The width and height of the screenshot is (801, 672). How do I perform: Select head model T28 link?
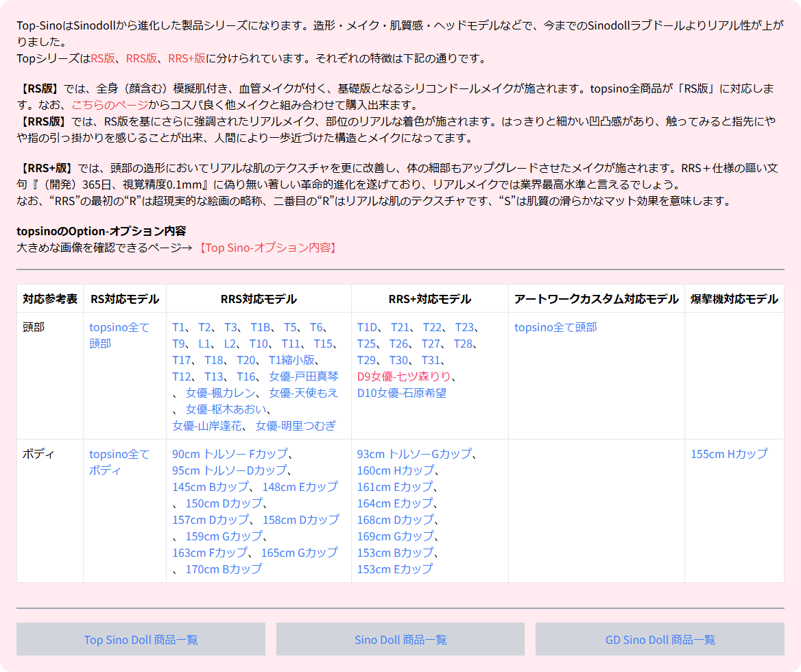[x=464, y=344]
